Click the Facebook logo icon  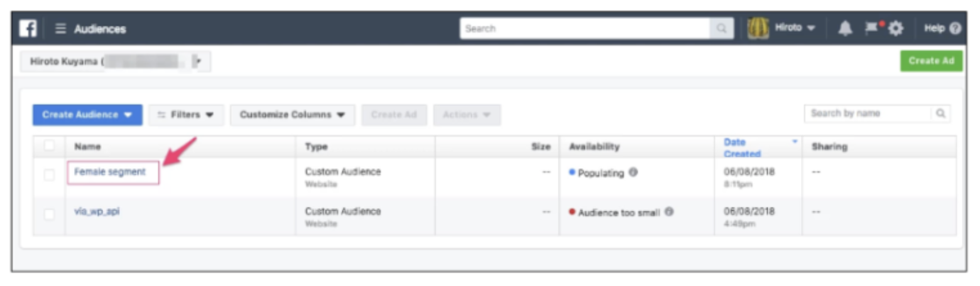[x=28, y=29]
